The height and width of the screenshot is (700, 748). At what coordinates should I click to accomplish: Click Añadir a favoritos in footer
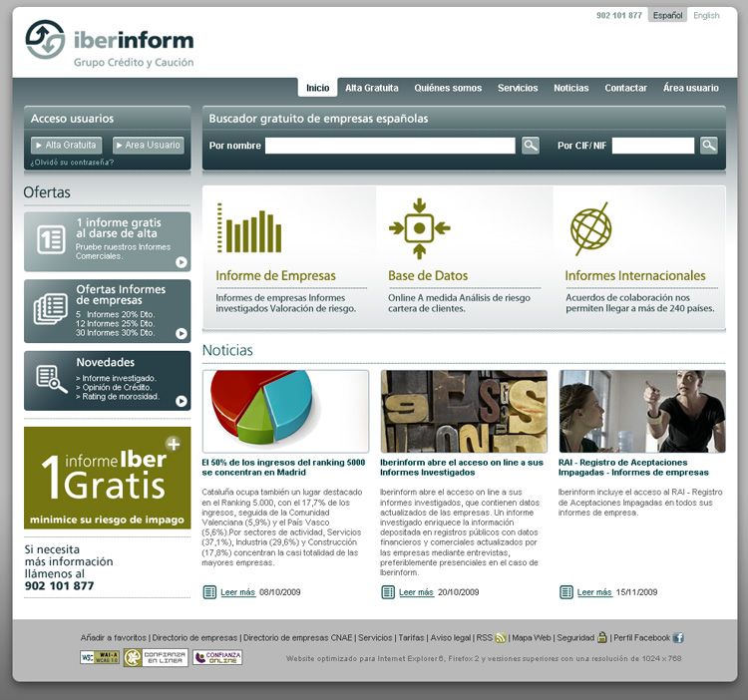(x=114, y=637)
